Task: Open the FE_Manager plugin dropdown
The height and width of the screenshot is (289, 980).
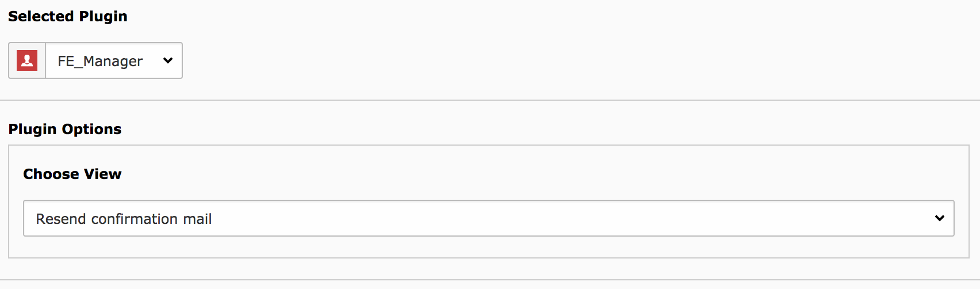Action: [x=114, y=60]
